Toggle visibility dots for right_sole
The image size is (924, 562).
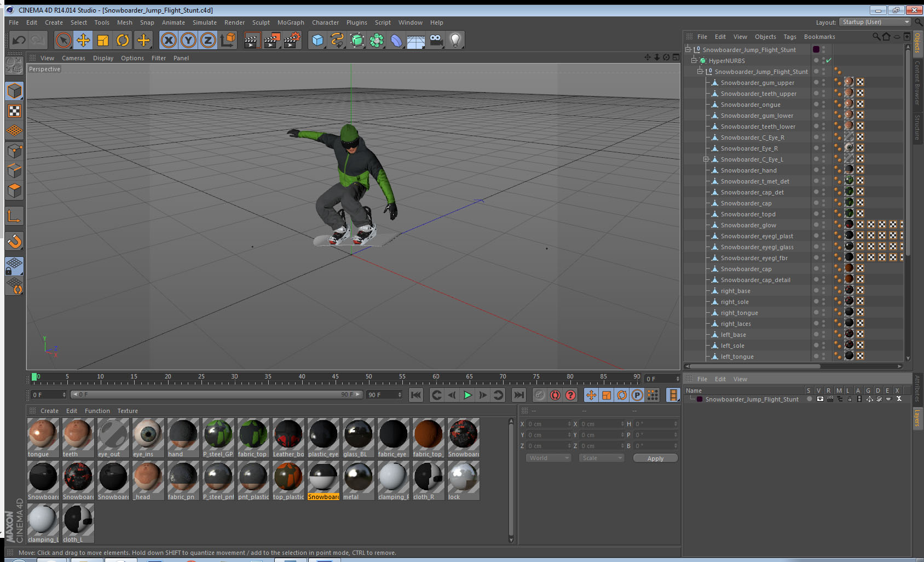click(823, 302)
